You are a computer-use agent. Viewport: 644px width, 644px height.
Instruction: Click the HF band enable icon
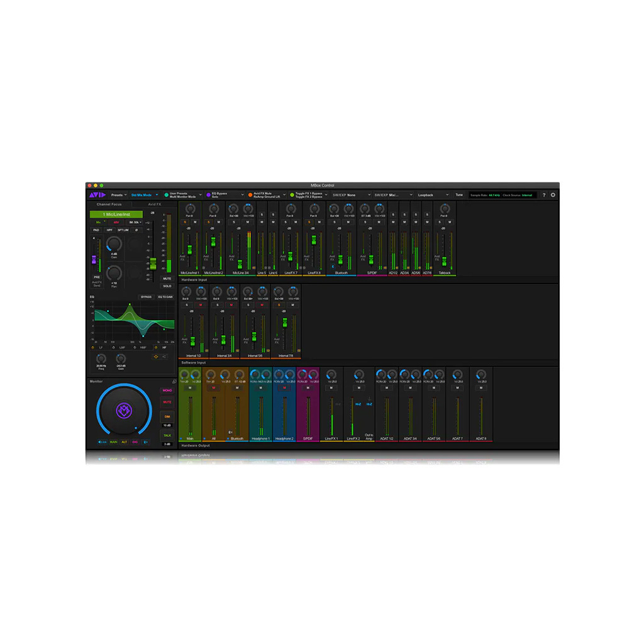point(156,347)
